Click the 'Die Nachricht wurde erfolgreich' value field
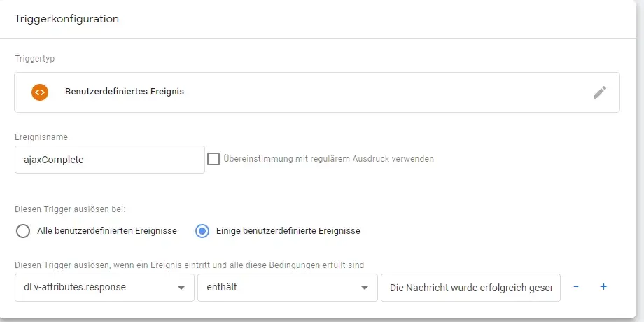 pos(470,288)
